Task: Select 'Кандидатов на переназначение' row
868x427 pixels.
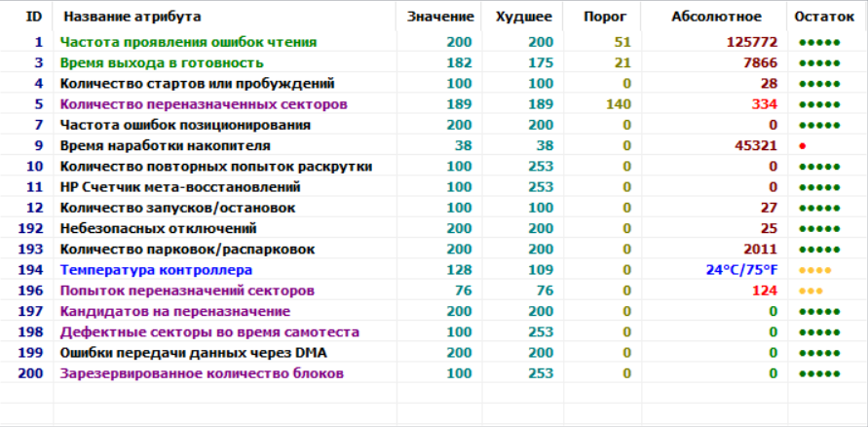Action: coord(174,311)
